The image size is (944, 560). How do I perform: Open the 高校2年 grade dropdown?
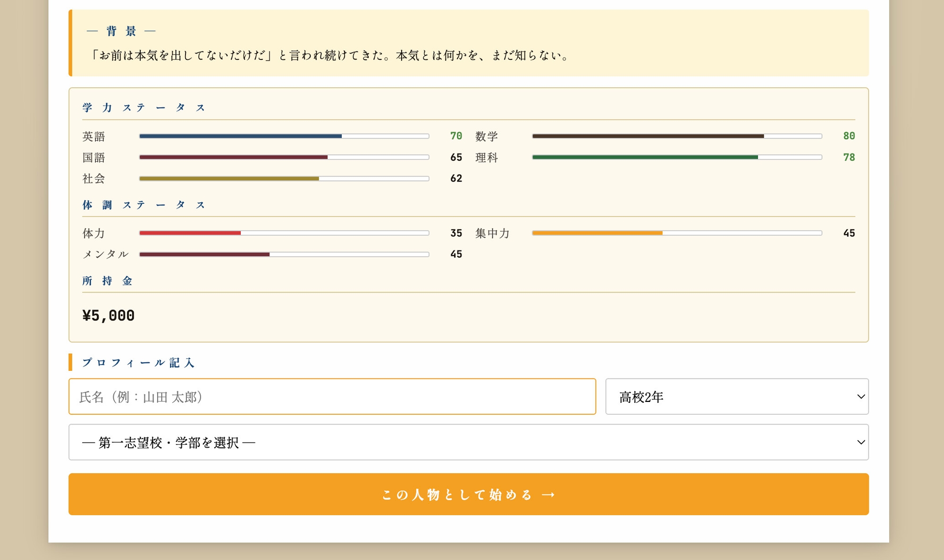pyautogui.click(x=736, y=397)
